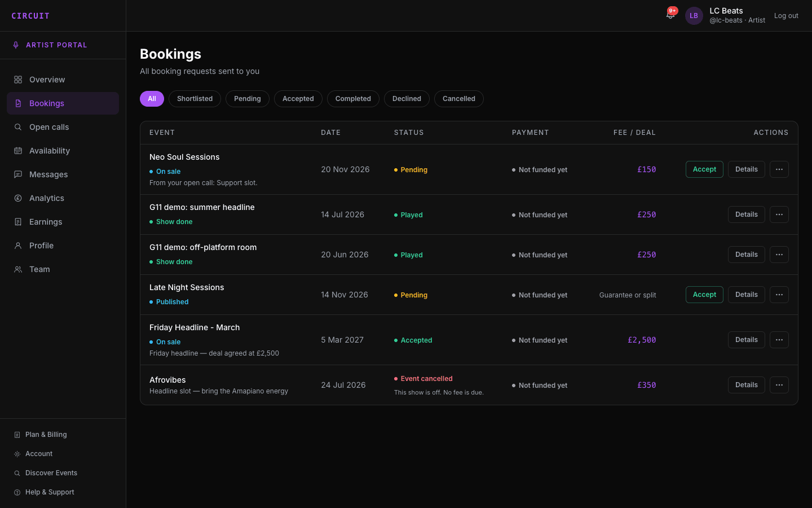Image resolution: width=812 pixels, height=508 pixels.
Task: Click the 20 Nov 2026 date
Action: 345,169
